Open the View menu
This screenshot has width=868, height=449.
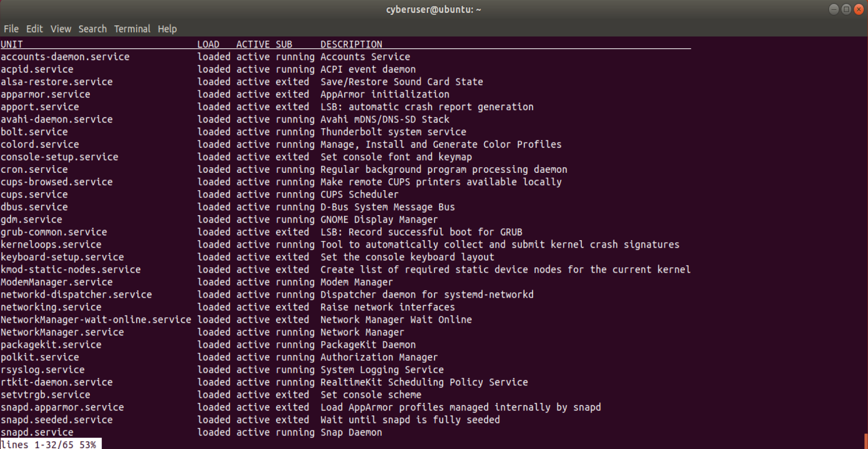coord(61,29)
